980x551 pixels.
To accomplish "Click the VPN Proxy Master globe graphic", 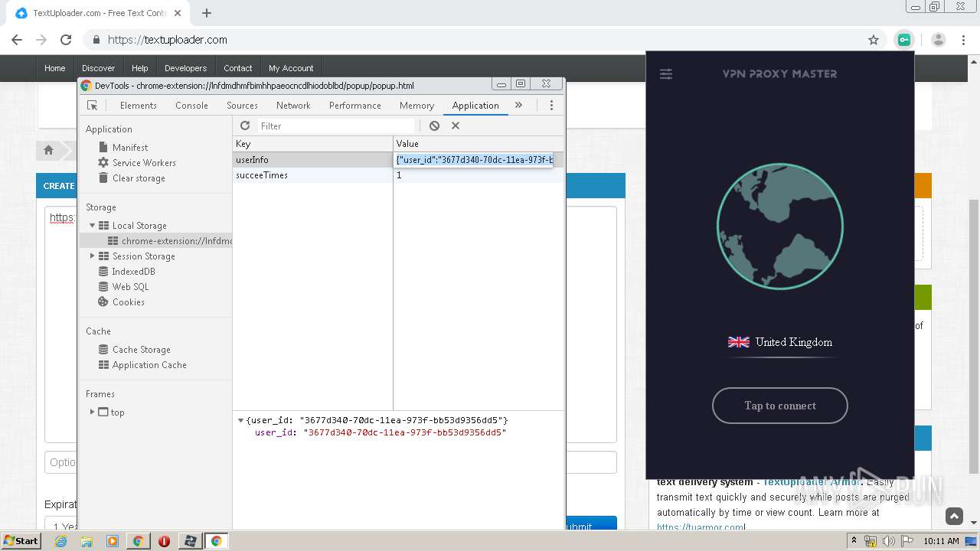I will pyautogui.click(x=779, y=227).
